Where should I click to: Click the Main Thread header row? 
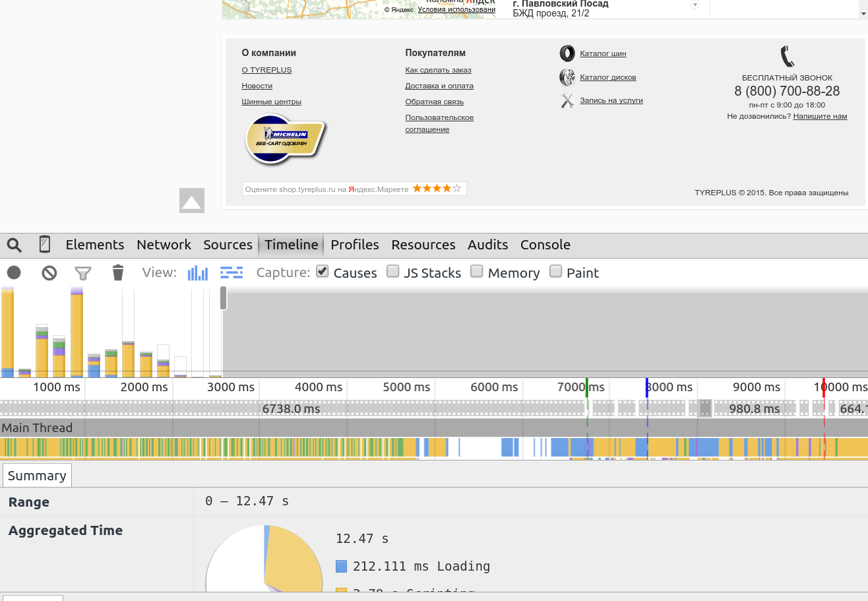(x=434, y=427)
